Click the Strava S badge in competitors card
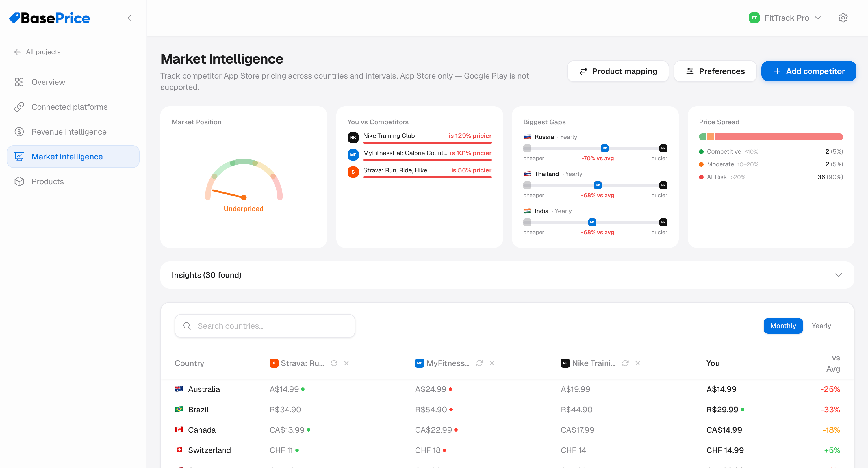This screenshot has width=868, height=468. 353,172
